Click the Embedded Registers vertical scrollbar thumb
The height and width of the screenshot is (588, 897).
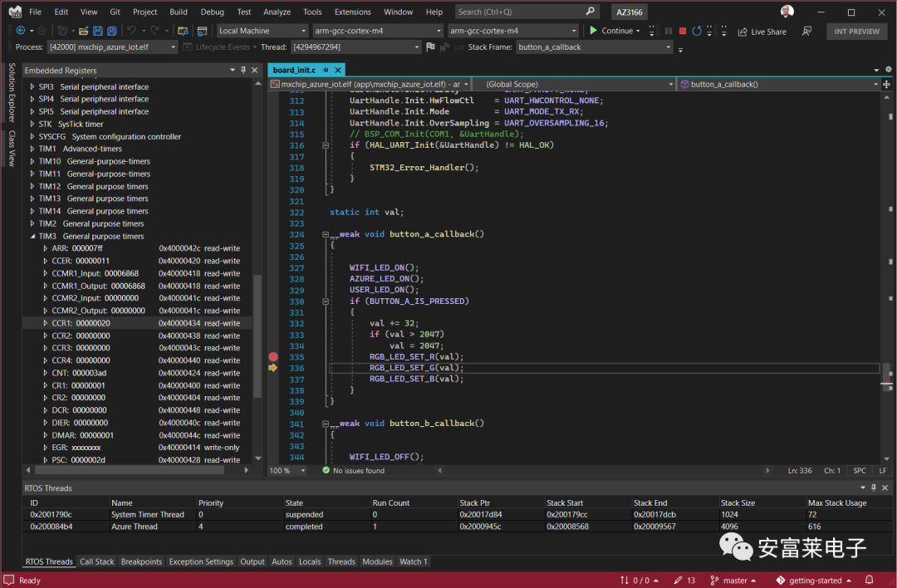(257, 336)
